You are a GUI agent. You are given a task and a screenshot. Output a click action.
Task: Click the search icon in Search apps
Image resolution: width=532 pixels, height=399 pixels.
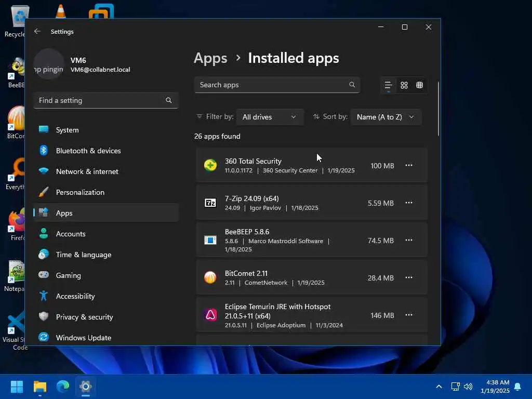tap(352, 85)
